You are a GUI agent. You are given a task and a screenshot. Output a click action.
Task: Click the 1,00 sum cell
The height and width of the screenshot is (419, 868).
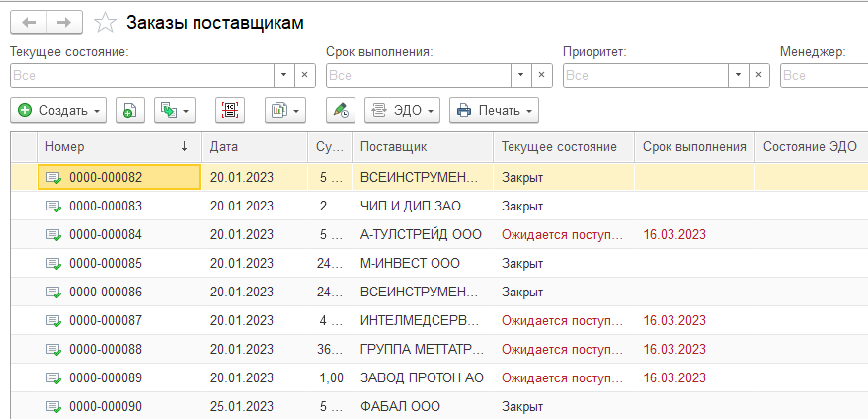(331, 377)
